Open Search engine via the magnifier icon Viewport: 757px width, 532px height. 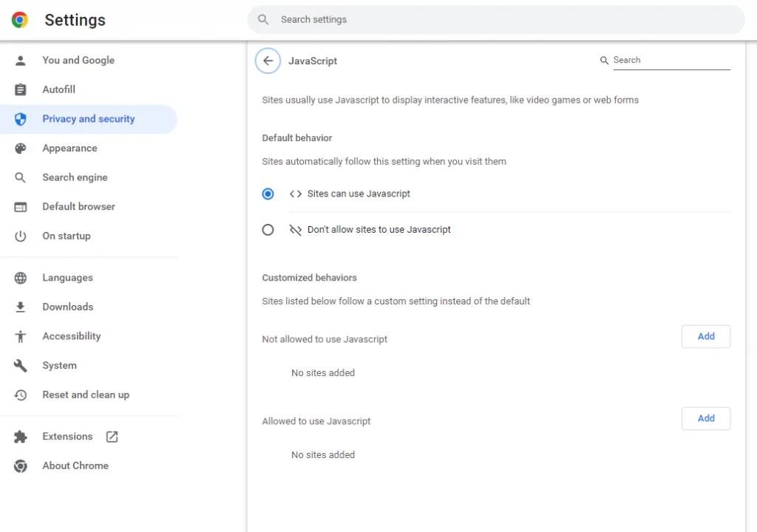21,177
